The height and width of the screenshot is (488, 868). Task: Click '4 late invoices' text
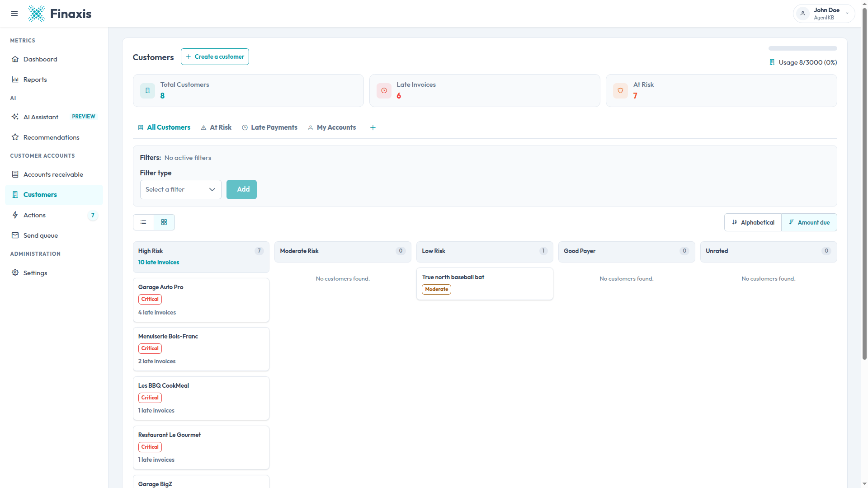tap(157, 312)
